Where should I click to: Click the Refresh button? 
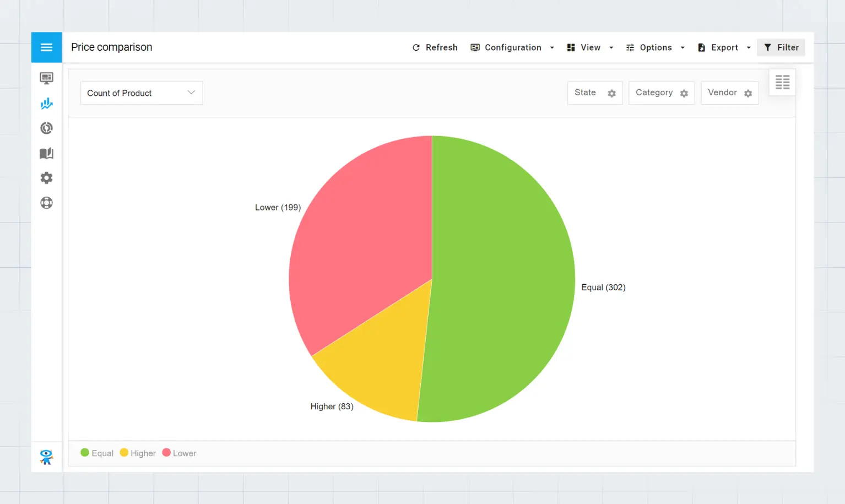point(435,47)
